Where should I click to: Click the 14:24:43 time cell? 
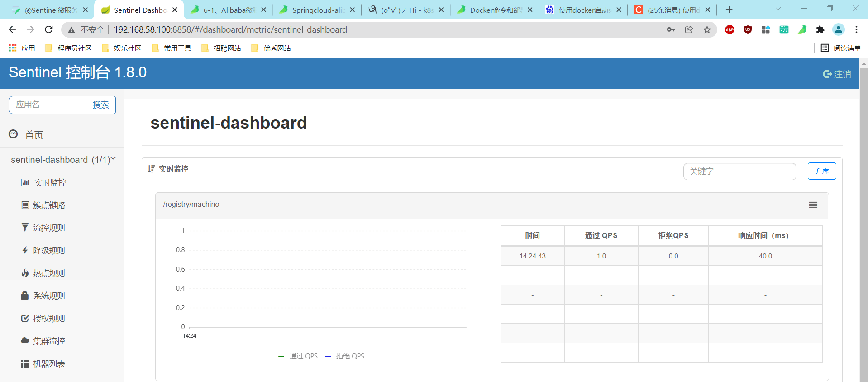point(532,256)
